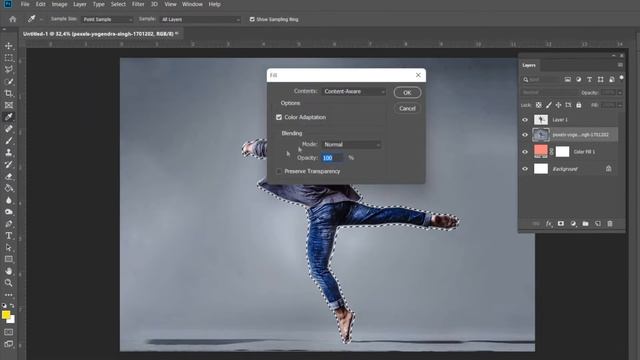The image size is (640, 360).
Task: Select the Brush tool
Action: point(9,140)
